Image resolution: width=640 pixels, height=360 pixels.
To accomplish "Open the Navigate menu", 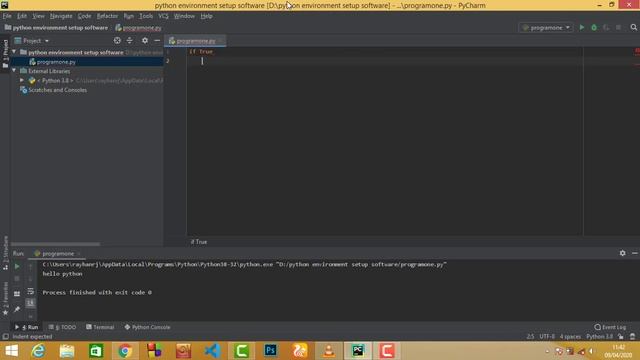I will pos(61,16).
